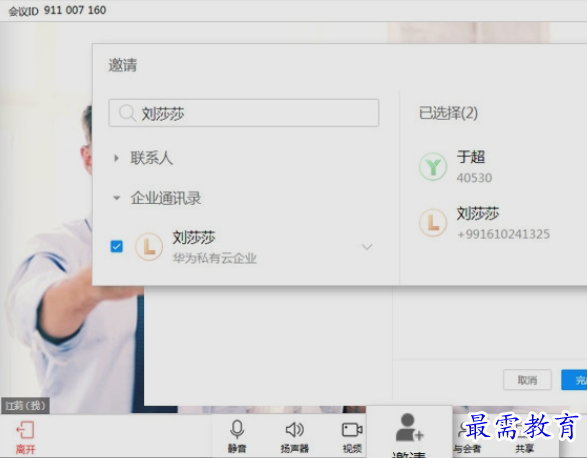This screenshot has width=587, height=458.
Task: Select the 企业通讯录 label
Action: (166, 198)
